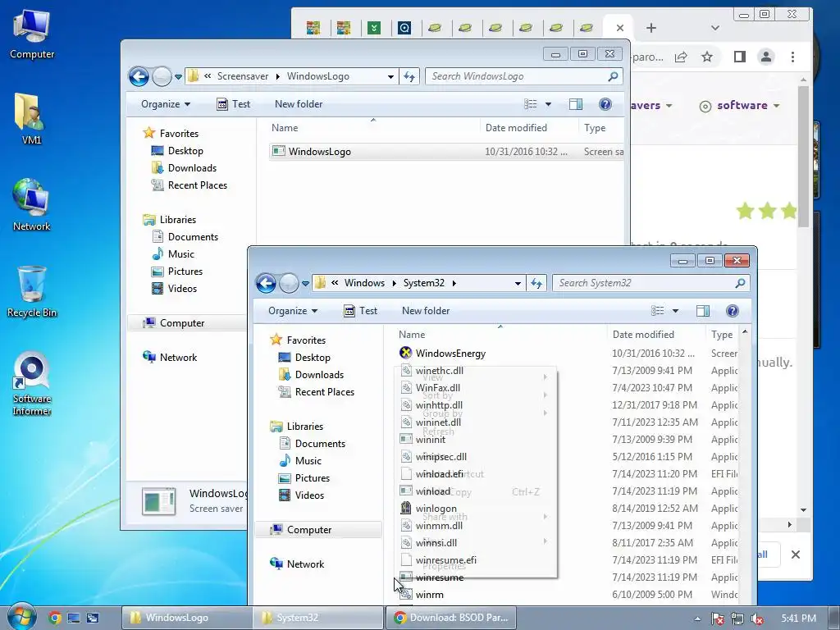
Task: Go back in System32 window
Action: tap(266, 283)
